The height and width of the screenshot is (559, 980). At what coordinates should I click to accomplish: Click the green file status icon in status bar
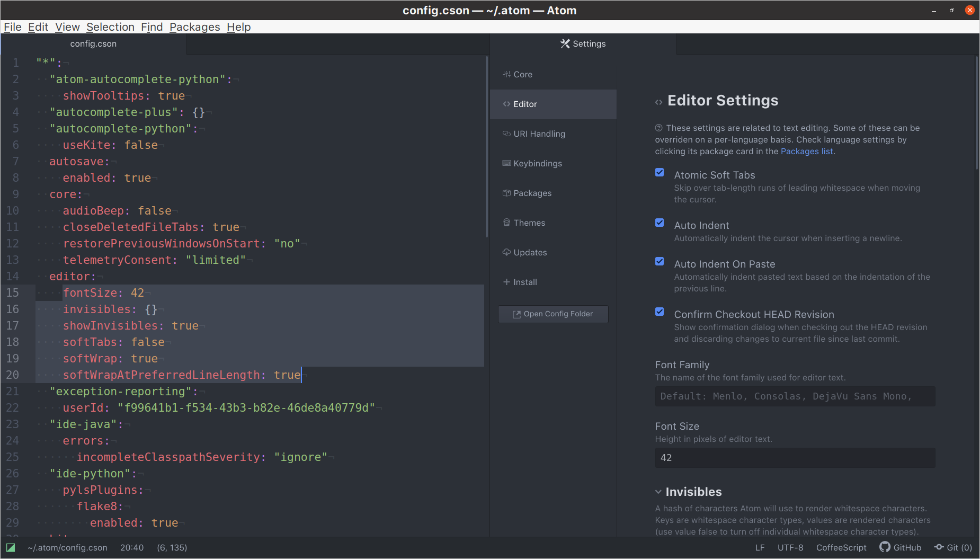coord(11,547)
